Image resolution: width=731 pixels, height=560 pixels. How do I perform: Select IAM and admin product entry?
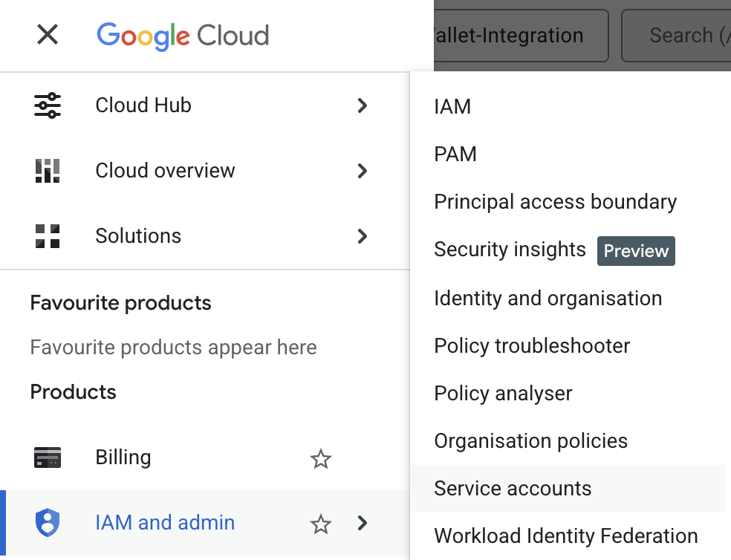click(x=204, y=523)
